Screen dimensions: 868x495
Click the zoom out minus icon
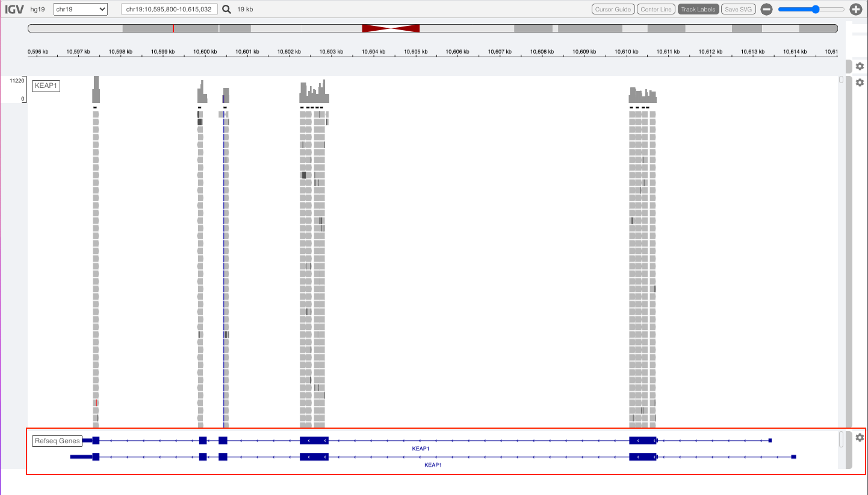click(766, 9)
